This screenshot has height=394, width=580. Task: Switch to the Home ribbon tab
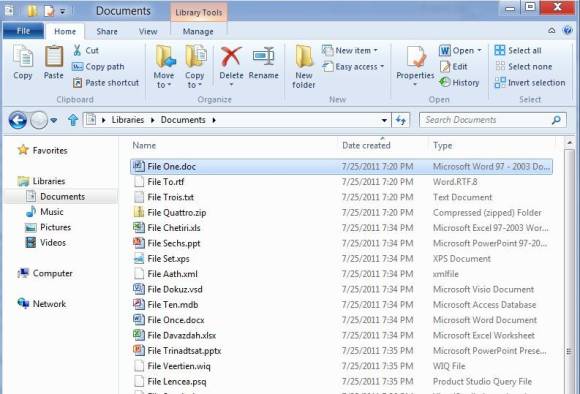[65, 31]
